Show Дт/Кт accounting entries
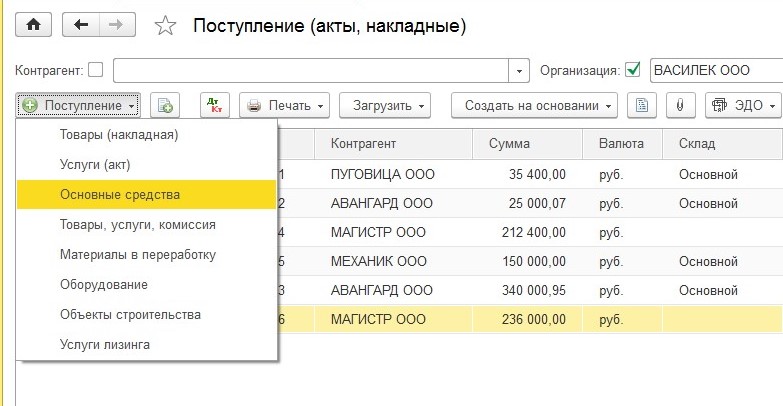This screenshot has width=783, height=406. pyautogui.click(x=215, y=105)
